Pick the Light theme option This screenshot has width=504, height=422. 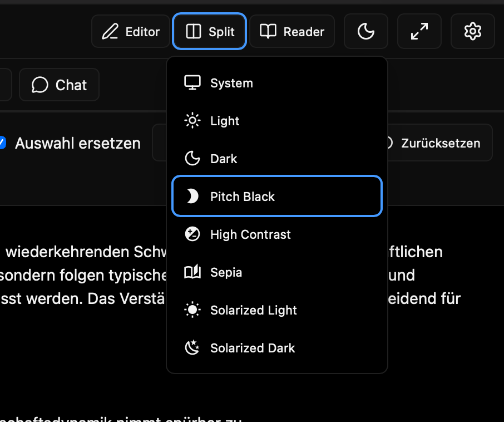point(225,121)
